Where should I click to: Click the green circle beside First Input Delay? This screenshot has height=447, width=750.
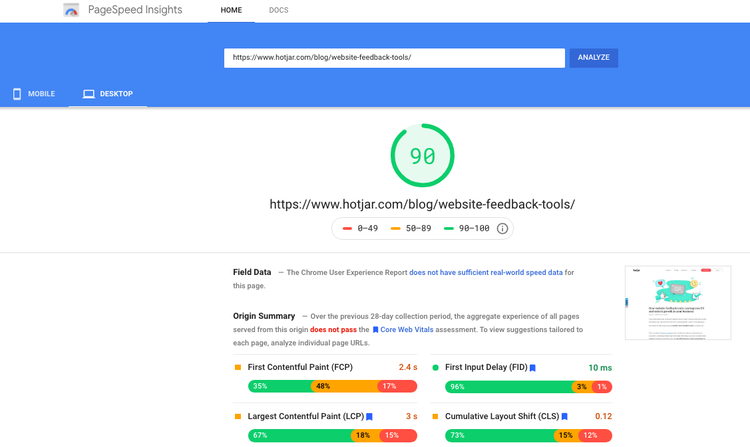click(435, 368)
